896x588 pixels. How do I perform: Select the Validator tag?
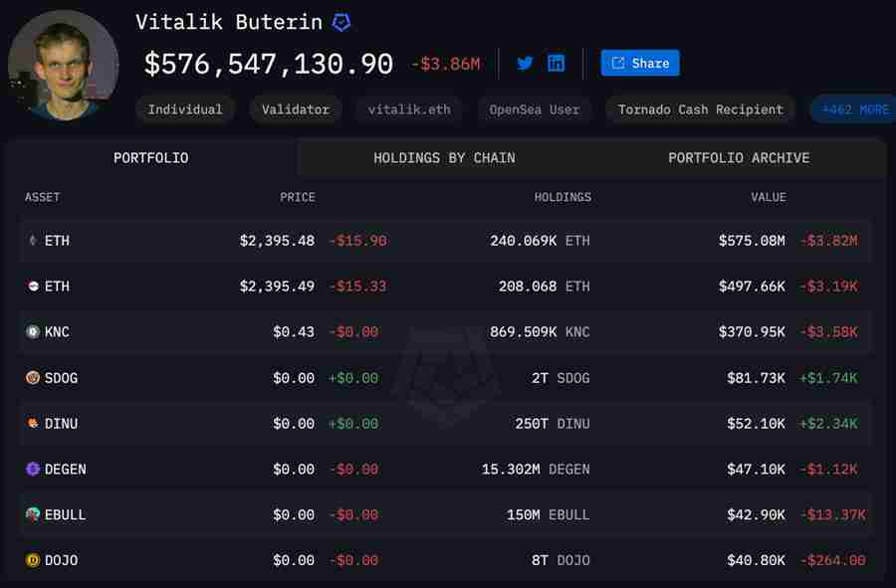296,109
